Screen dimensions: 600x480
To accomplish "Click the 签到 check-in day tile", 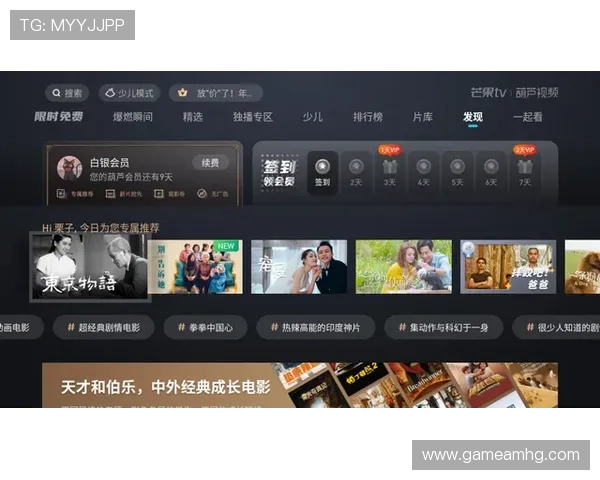I will pos(323,172).
